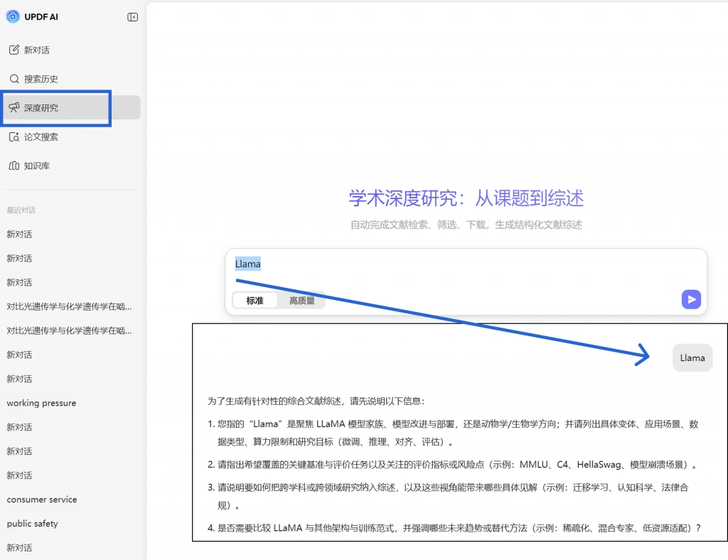Click the 知识库 books icon
Viewport: 728px width, 560px height.
click(14, 166)
